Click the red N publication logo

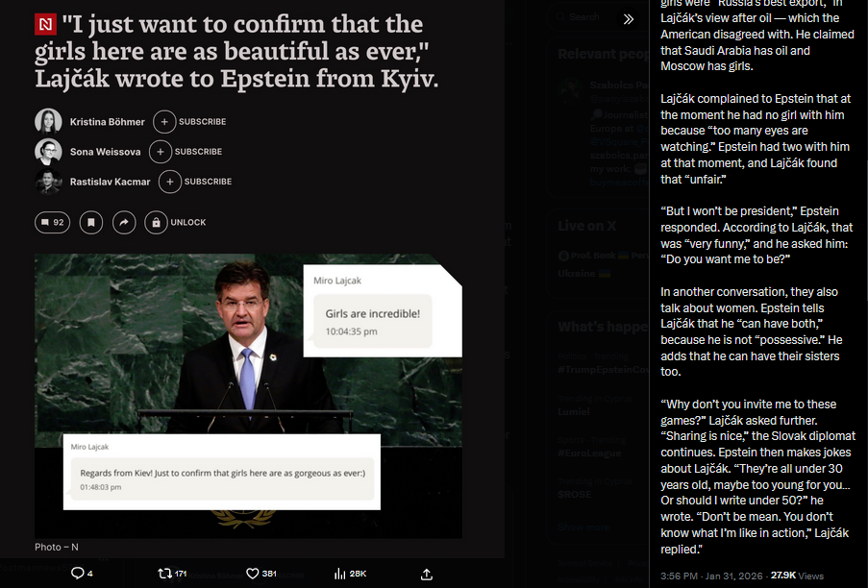pos(45,24)
